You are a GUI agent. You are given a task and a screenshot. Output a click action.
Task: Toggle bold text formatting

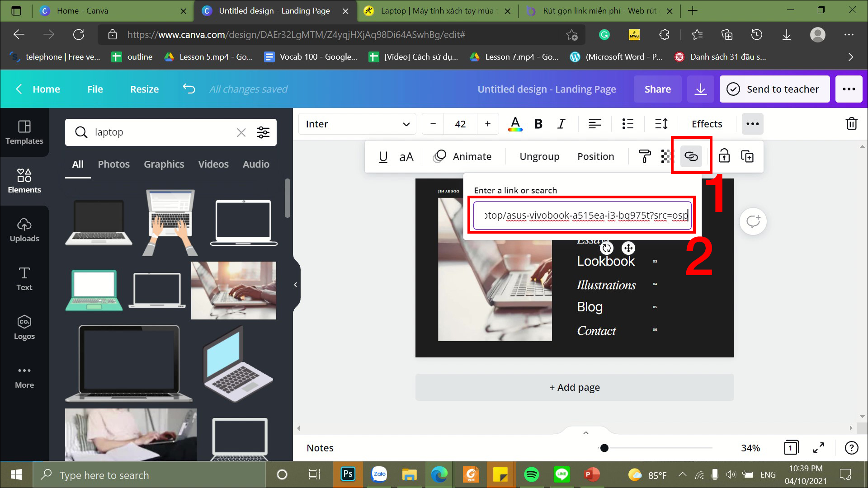point(538,124)
